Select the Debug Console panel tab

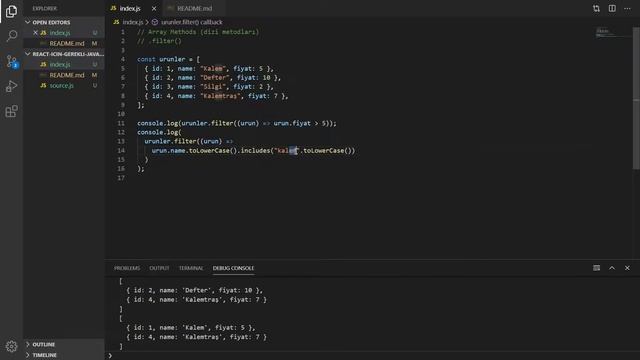[233, 268]
